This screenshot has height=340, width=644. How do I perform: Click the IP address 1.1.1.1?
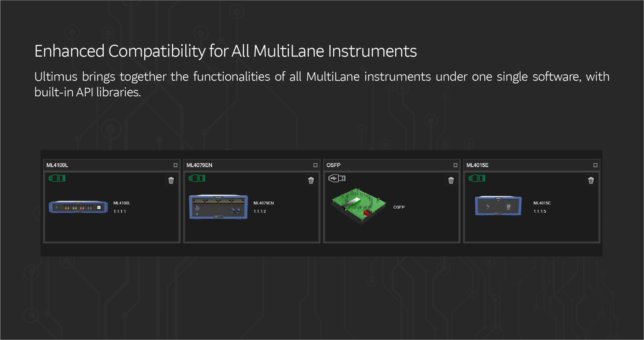[119, 212]
